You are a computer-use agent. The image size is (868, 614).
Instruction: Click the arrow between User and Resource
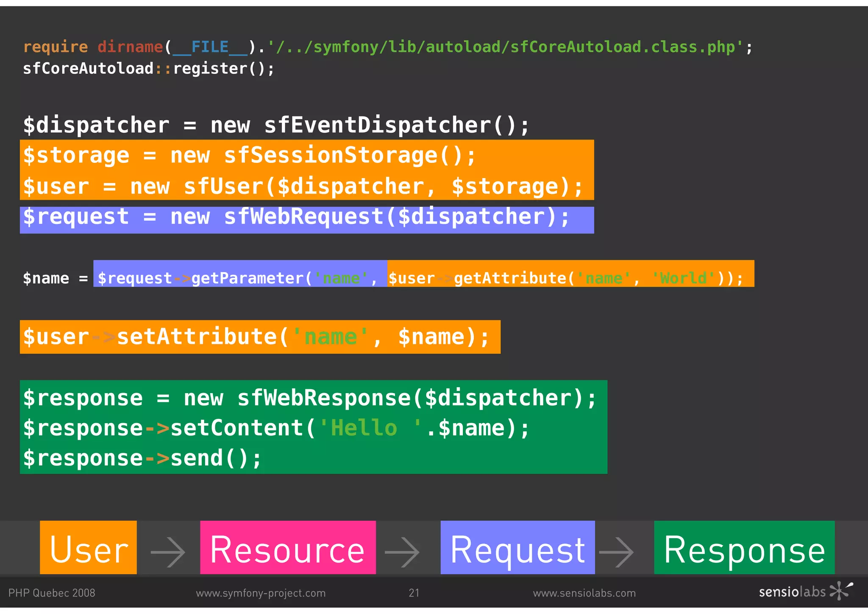168,552
